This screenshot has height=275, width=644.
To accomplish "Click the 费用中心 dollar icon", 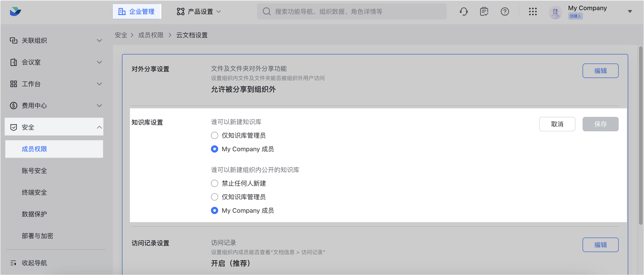I will (14, 106).
